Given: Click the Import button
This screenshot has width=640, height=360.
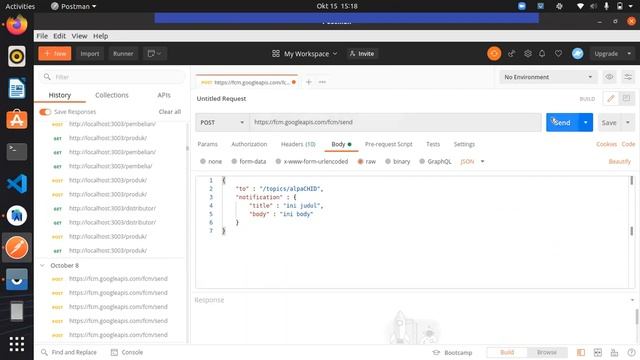Looking at the screenshot, I should point(90,53).
